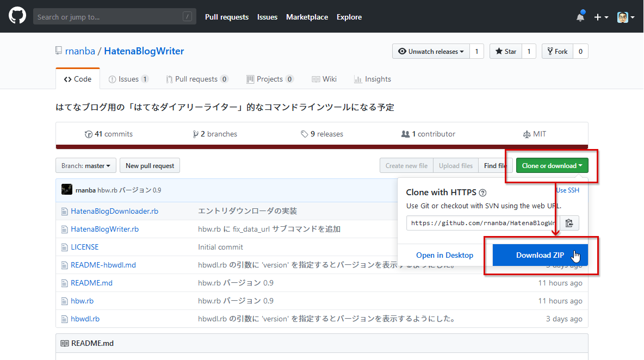Open the README-hbwdl.md file
The image size is (644, 360).
click(103, 265)
